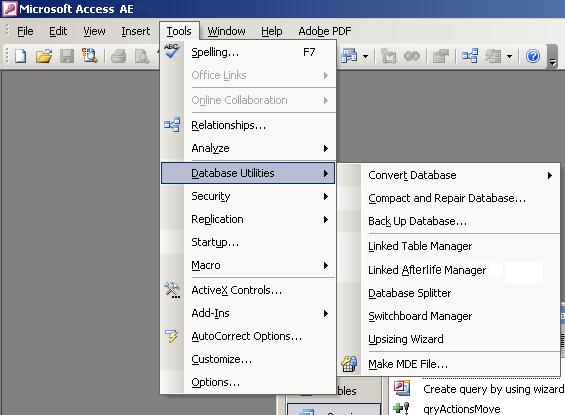Click the Properties toolbar icon
565x415 pixels.
440,56
